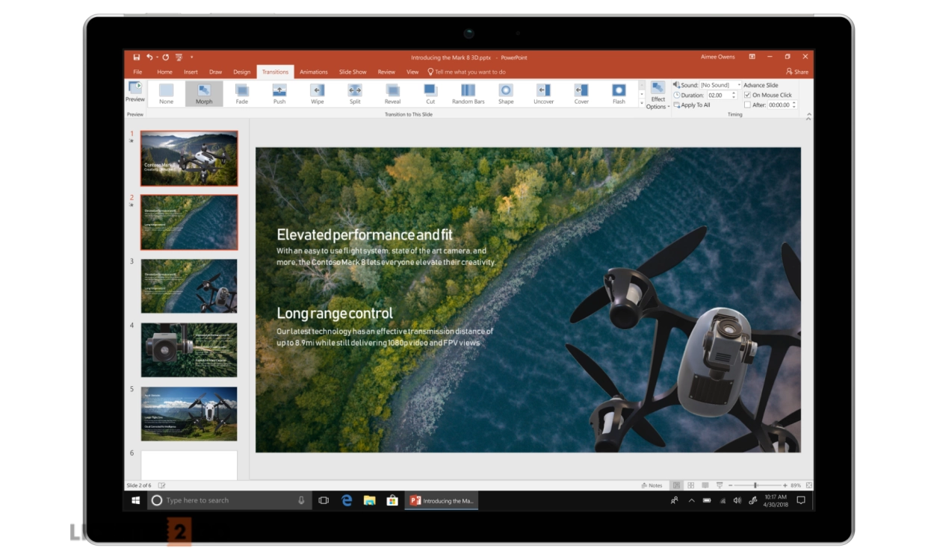Save the presentation from quick access toolbar

coord(137,57)
